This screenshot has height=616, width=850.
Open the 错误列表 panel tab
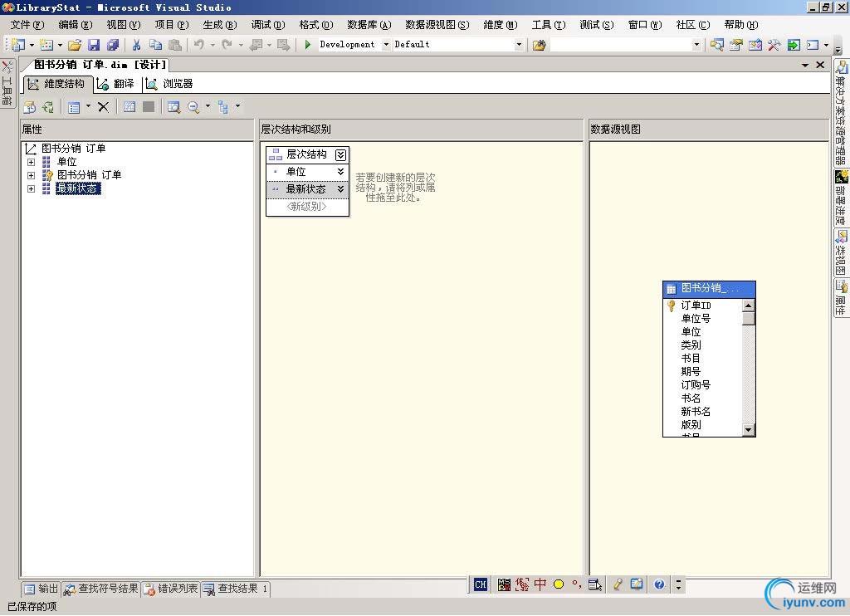[171, 589]
